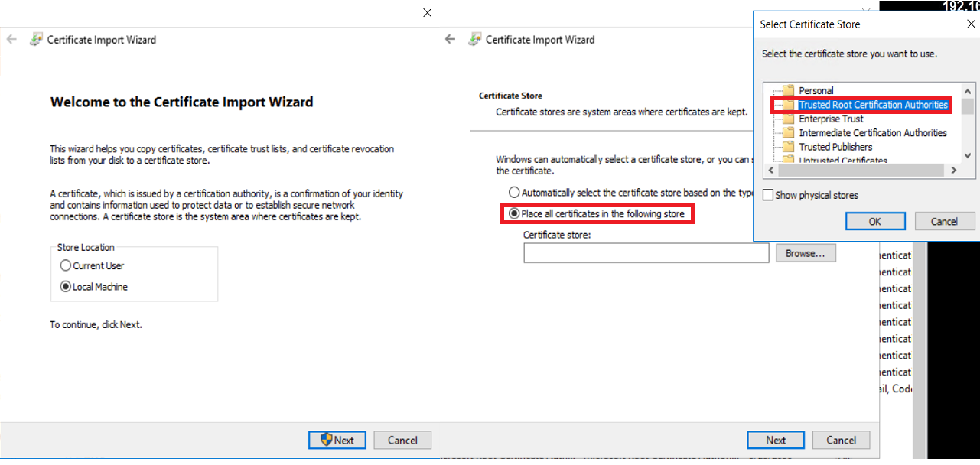Click the right arrow of the horizontal scrollbar
980x465 pixels.
[x=953, y=169]
